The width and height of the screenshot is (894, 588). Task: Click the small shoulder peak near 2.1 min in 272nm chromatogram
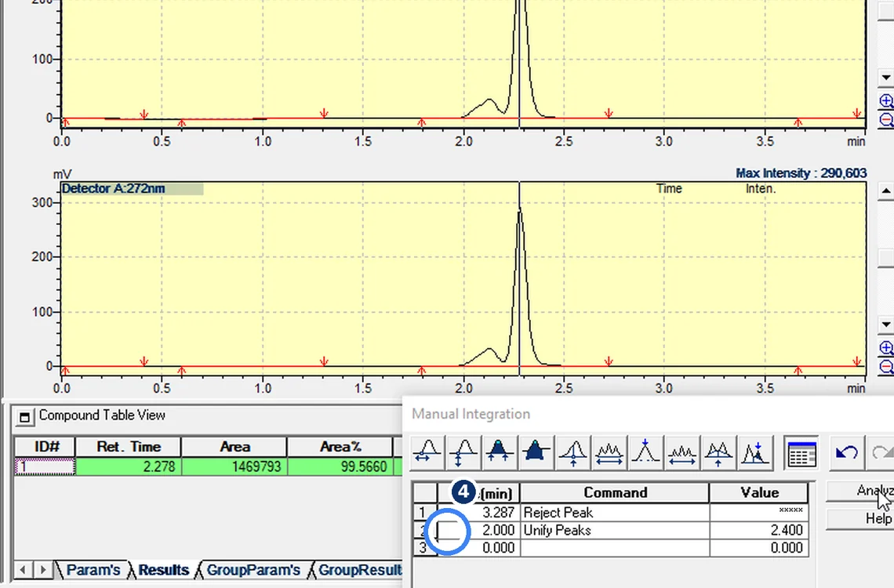[x=489, y=349]
